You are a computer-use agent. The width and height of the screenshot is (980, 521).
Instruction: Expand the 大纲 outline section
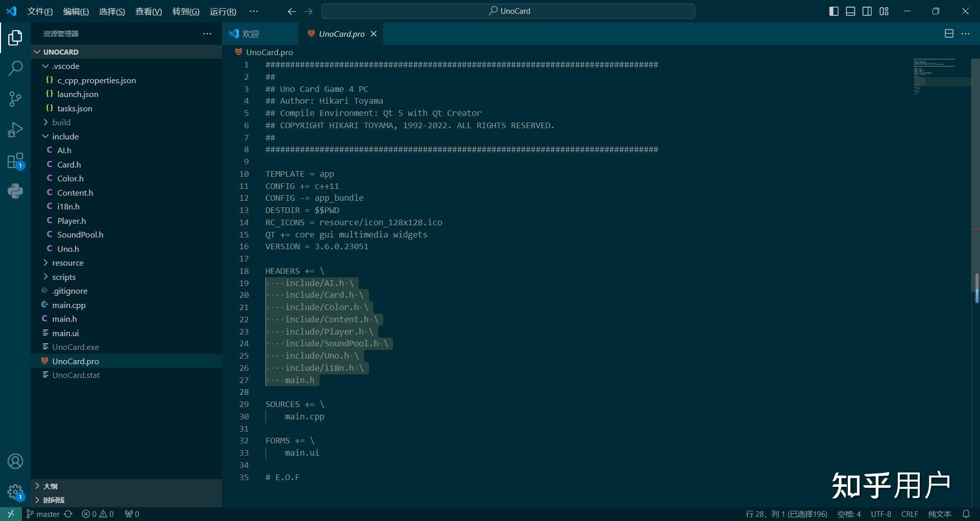(127, 486)
